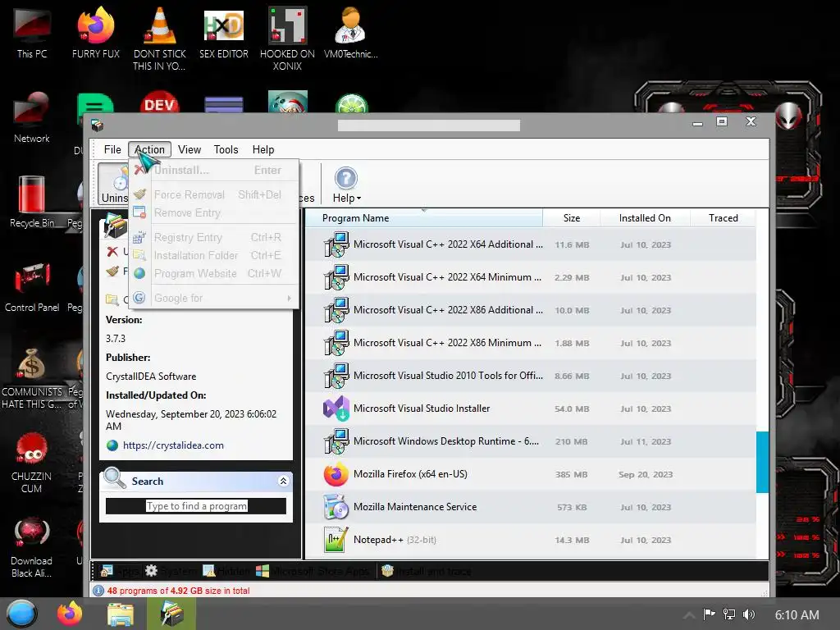Open the CHUZZIN CUM desktop icon
Viewport: 840px width, 630px height.
click(32, 463)
